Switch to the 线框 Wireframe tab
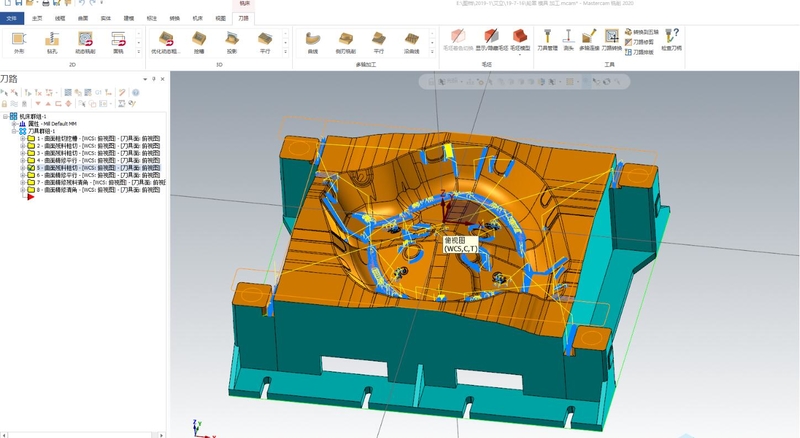The image size is (800, 438). click(60, 18)
